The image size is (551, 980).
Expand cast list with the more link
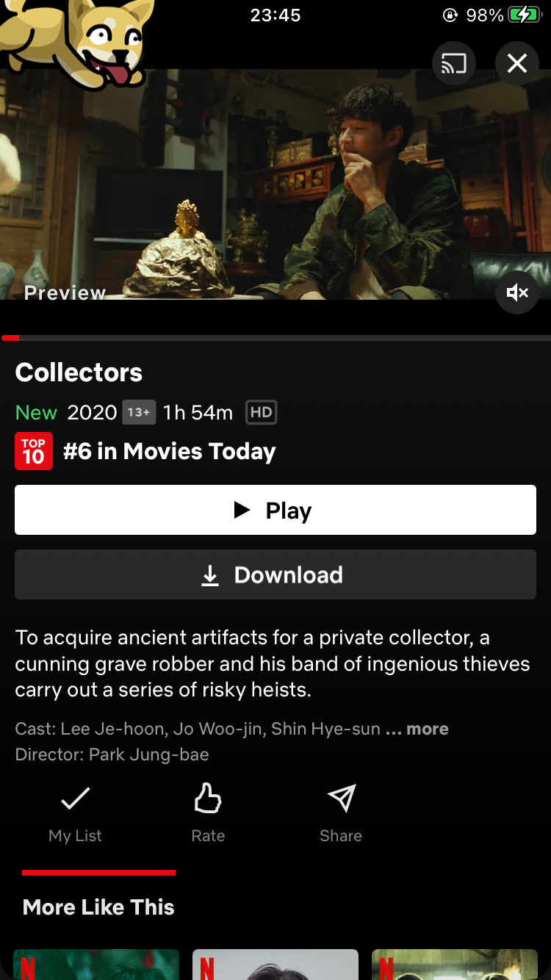(x=428, y=729)
